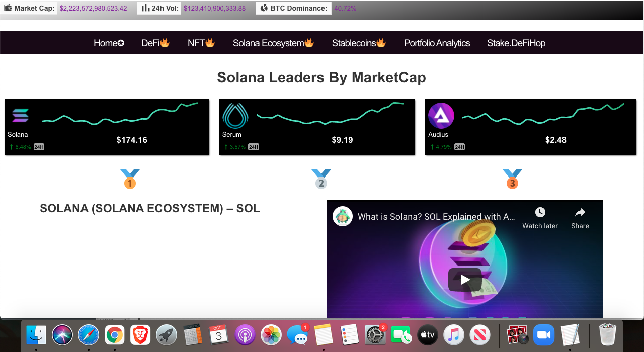Open System Preferences from the dock
This screenshot has width=644, height=352.
375,335
